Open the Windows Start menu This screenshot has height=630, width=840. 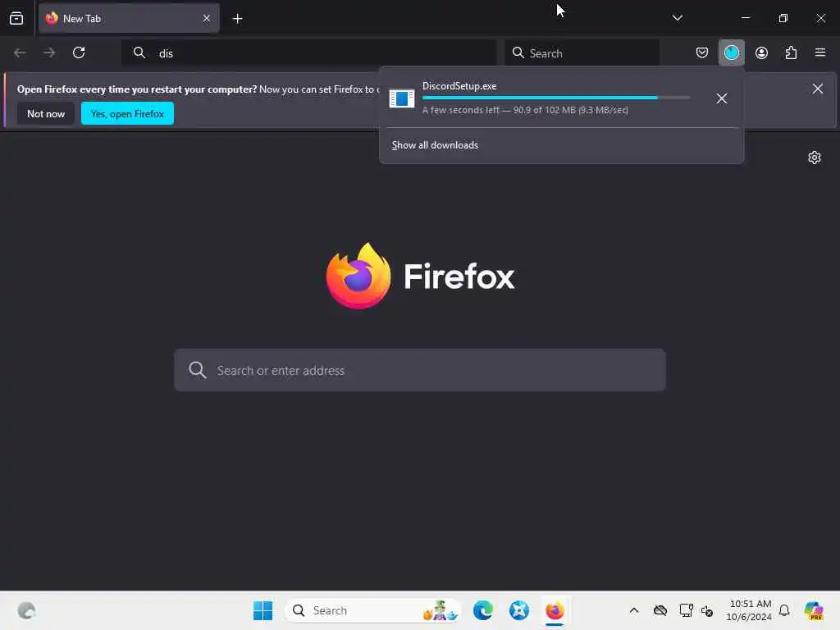(262, 610)
